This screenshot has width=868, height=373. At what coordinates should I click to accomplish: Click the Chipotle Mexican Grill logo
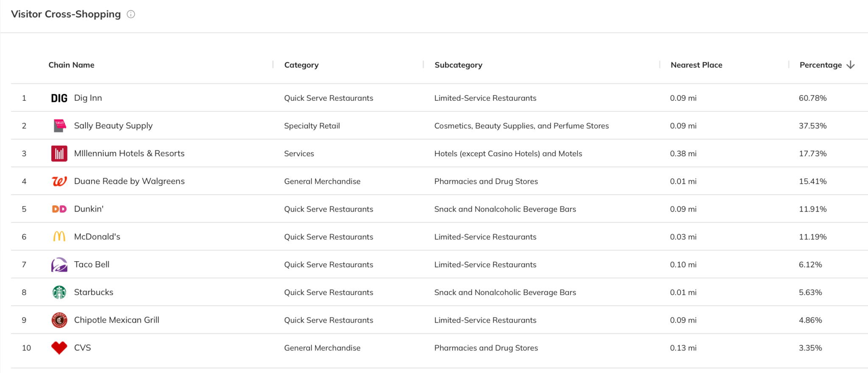pos(59,320)
